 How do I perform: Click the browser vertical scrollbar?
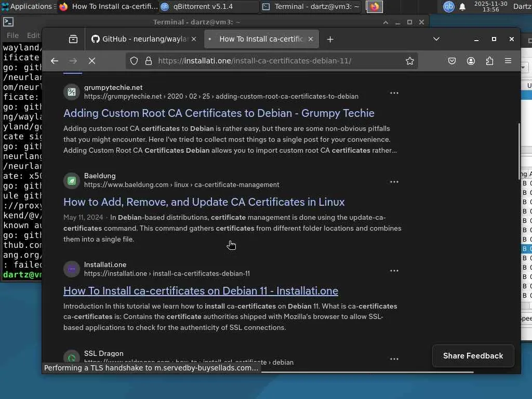click(519, 150)
